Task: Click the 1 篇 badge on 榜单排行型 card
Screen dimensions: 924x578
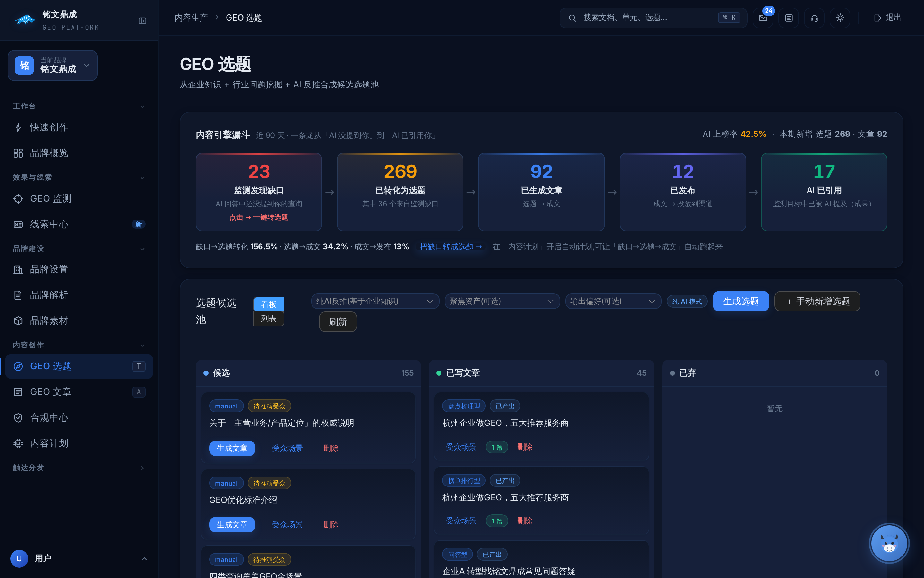Action: click(497, 521)
